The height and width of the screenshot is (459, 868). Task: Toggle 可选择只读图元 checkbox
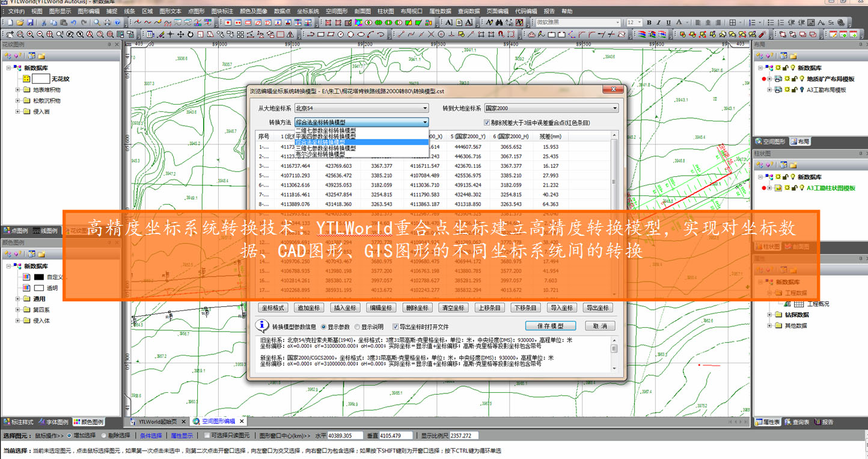[207, 436]
